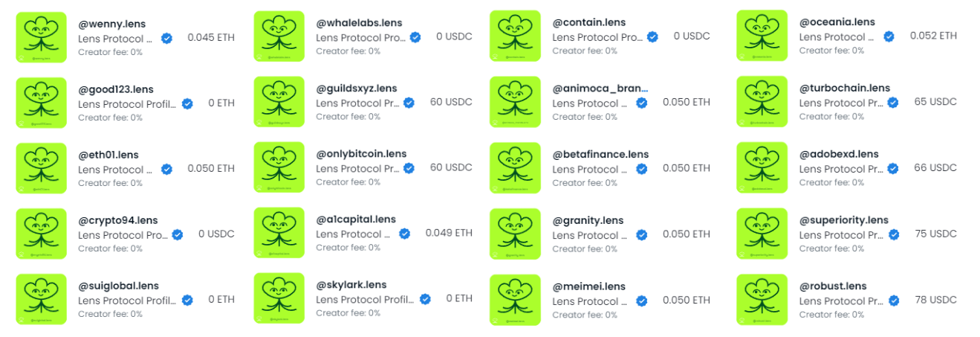Select verified badge of @oceania.lens collection
980x337 pixels.
point(889,36)
